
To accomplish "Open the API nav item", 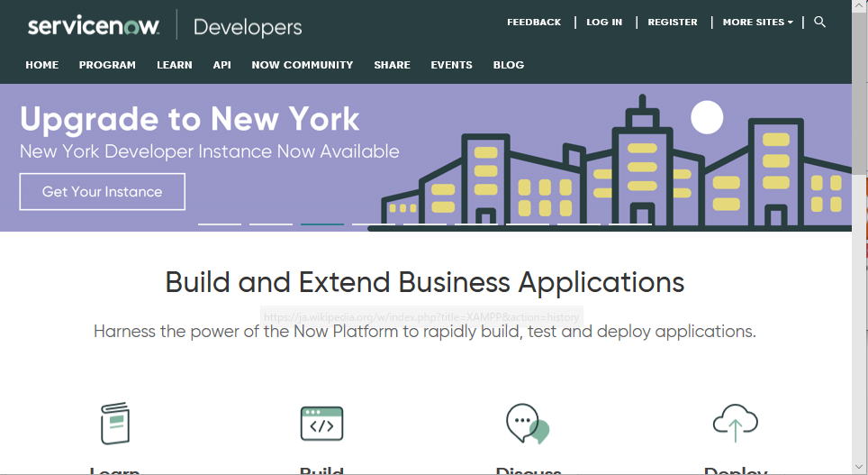I will (222, 65).
